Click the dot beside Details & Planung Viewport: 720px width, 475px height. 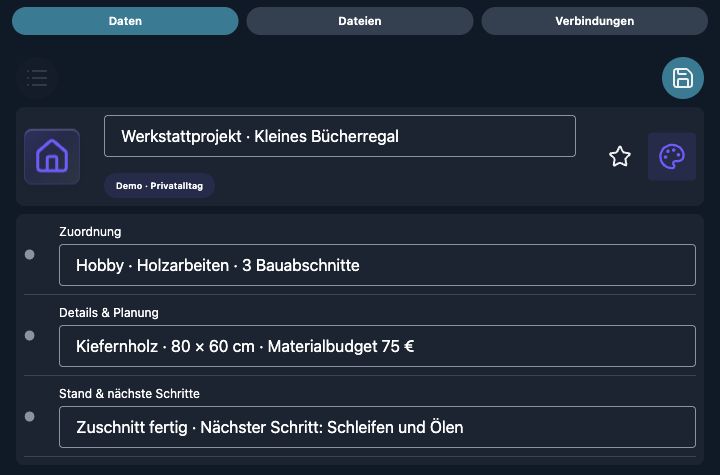tap(29, 335)
